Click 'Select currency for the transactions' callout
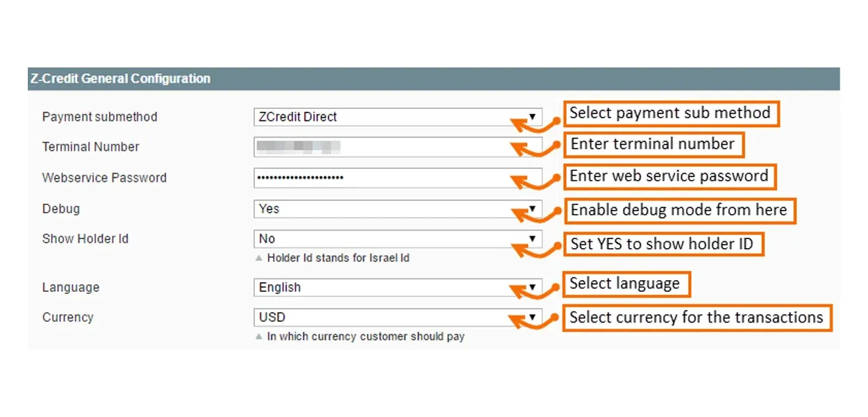This screenshot has height=417, width=868. [696, 318]
